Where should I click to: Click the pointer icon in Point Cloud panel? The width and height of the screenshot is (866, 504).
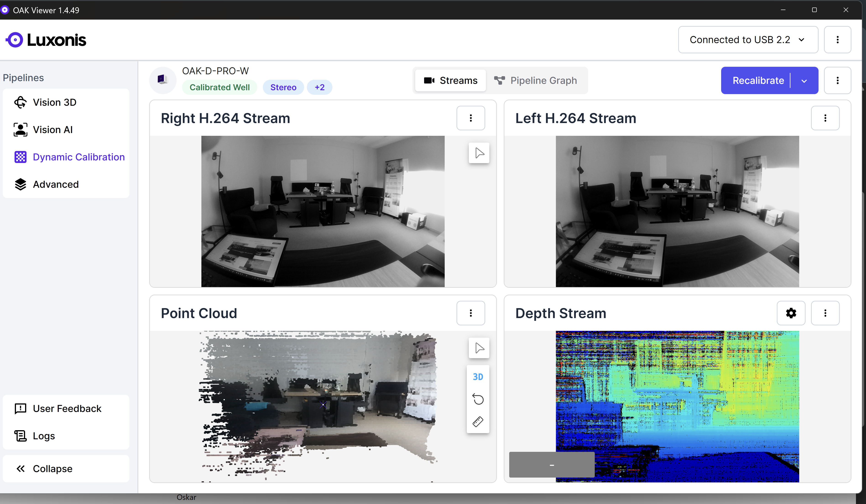point(479,348)
